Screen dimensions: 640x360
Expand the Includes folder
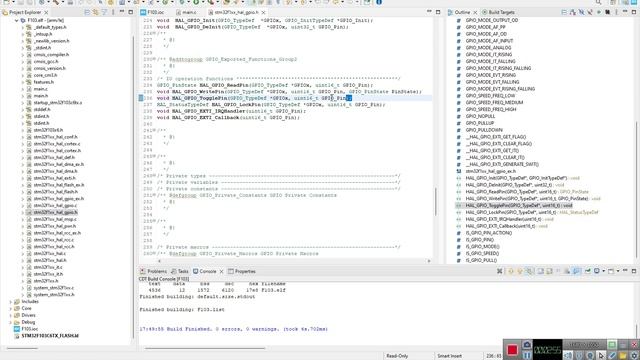11,302
